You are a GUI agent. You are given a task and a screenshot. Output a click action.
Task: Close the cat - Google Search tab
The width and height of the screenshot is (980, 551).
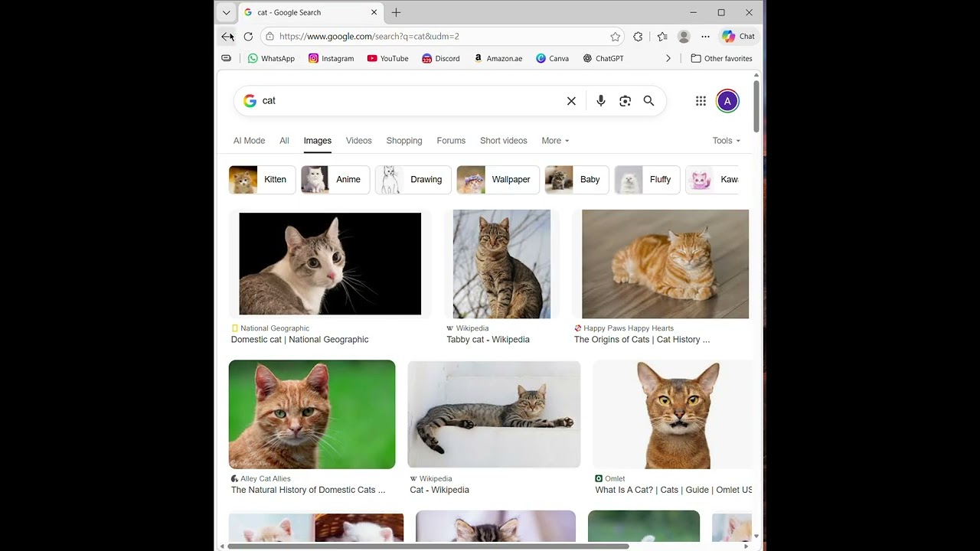click(374, 12)
